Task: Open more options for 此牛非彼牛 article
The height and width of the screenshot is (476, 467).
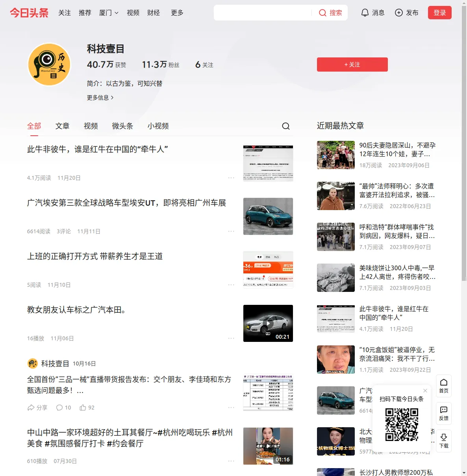Action: (231, 178)
